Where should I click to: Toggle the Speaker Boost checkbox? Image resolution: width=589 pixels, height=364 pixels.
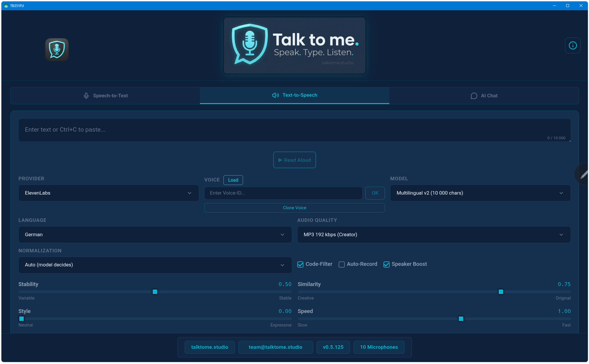tap(386, 264)
